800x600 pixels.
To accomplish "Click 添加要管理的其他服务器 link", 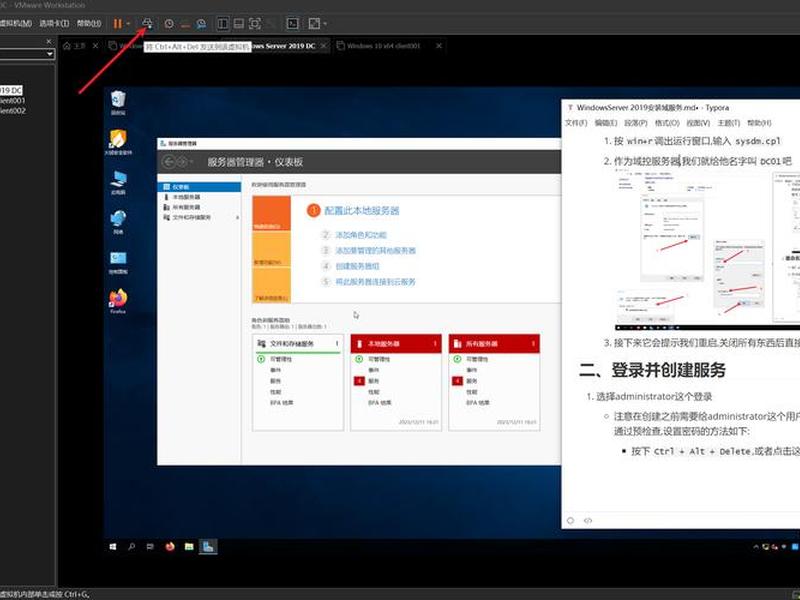I will pyautogui.click(x=376, y=251).
